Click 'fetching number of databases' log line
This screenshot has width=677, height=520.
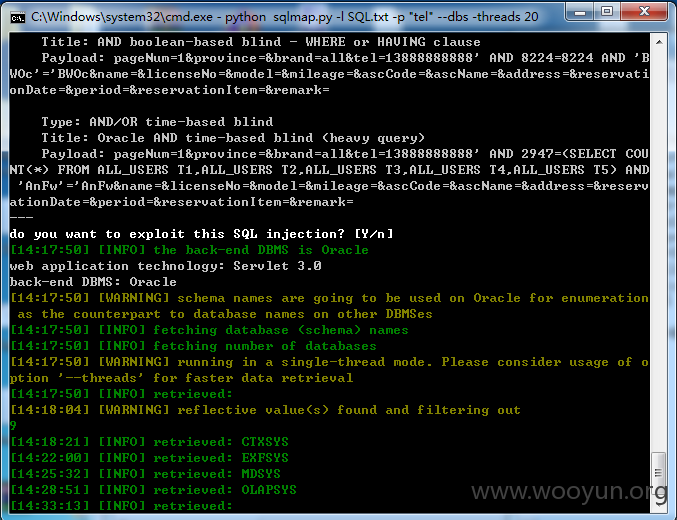coord(193,346)
